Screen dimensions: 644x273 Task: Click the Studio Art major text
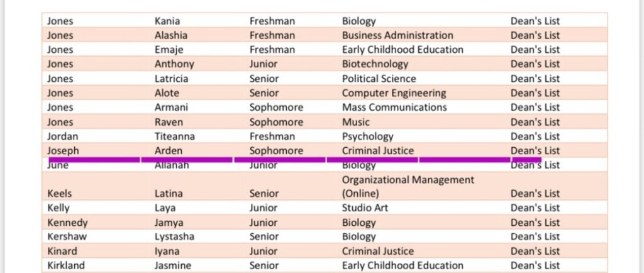[365, 208]
